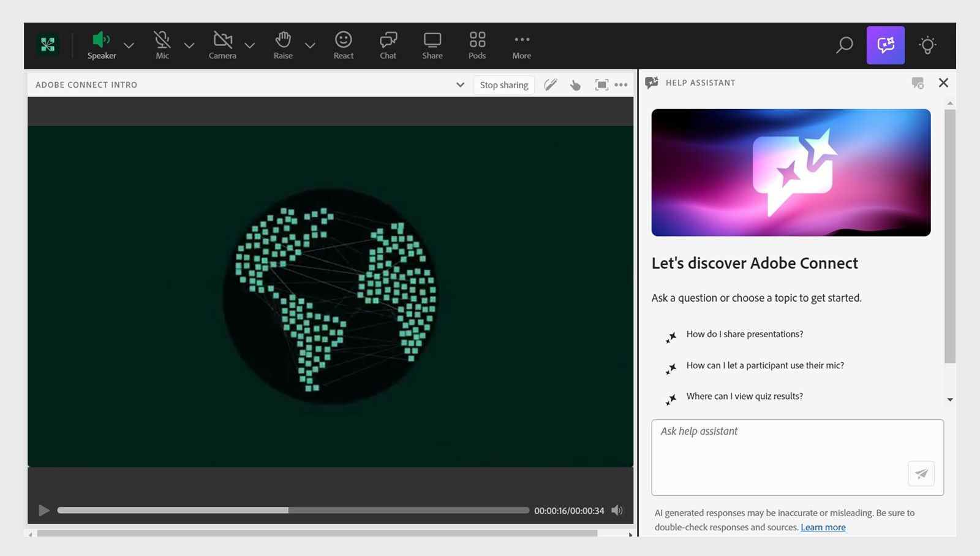Expand the Raise hand options arrow
Viewport: 980px width, 556px height.
(310, 45)
